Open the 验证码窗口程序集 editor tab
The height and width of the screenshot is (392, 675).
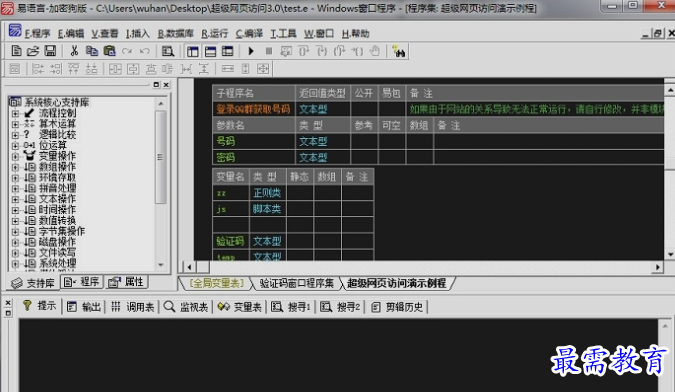pyautogui.click(x=296, y=283)
